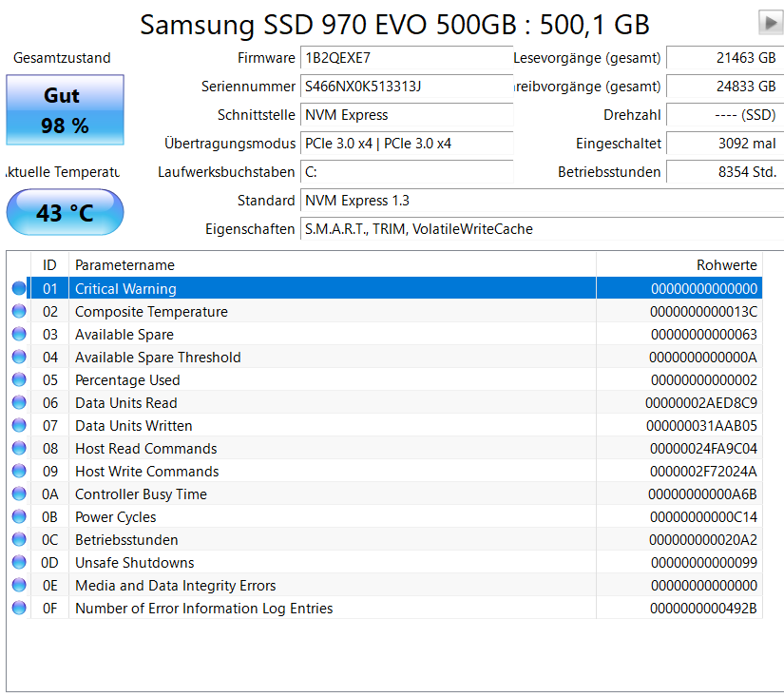Click status dot of Available Spare Threshold row
This screenshot has width=784, height=697.
click(x=19, y=357)
